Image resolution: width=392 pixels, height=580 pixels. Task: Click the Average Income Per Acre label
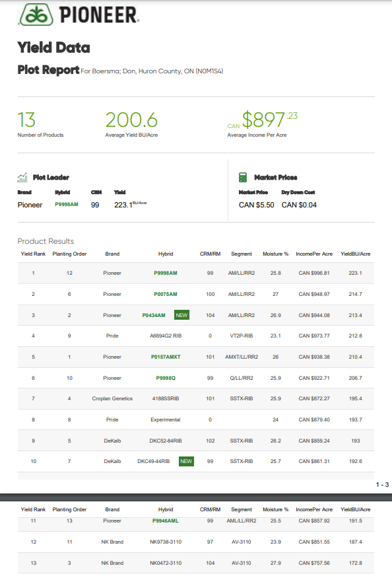click(257, 135)
